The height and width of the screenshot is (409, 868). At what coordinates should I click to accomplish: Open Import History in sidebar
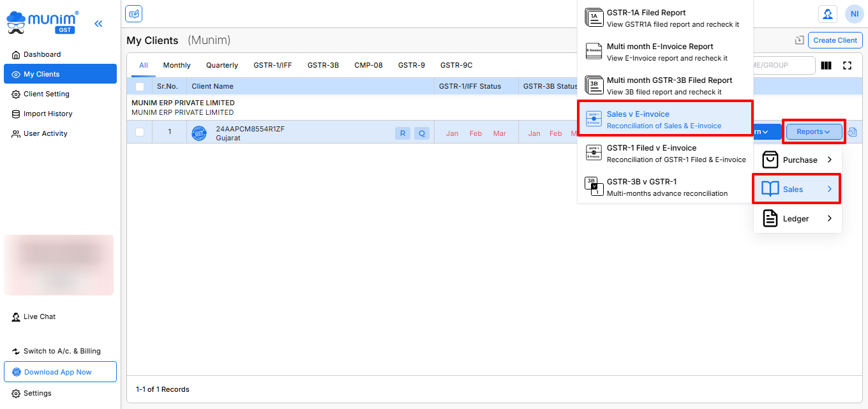(x=48, y=114)
